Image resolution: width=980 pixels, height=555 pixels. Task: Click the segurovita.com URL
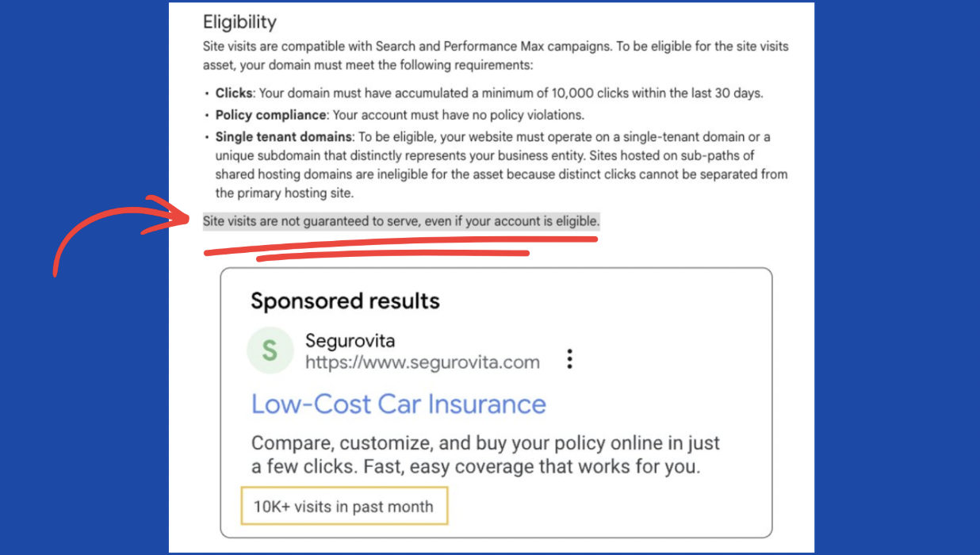point(423,363)
